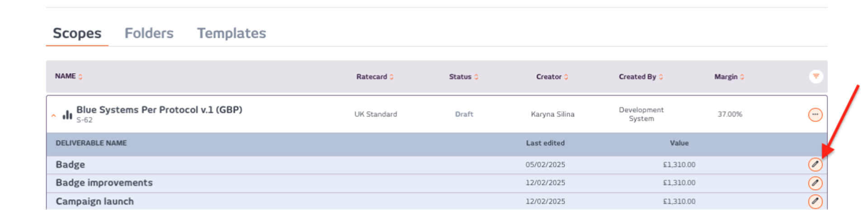This screenshot has height=210, width=868.
Task: Switch to the Templates tab
Action: pos(231,33)
